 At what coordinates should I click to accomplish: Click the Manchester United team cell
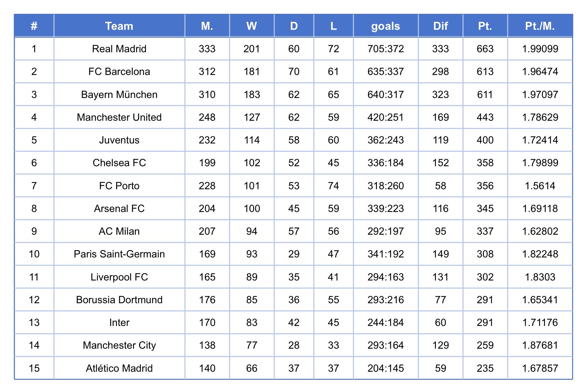coord(119,117)
